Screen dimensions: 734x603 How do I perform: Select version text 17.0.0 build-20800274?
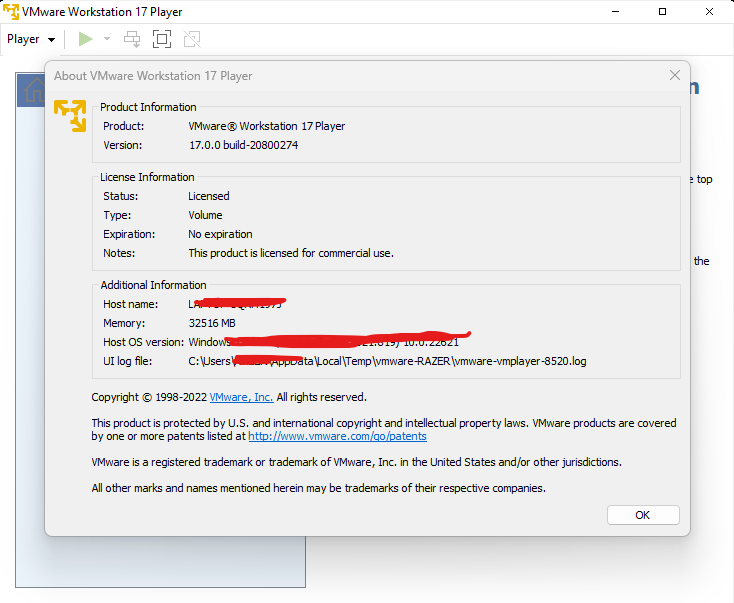pos(243,145)
